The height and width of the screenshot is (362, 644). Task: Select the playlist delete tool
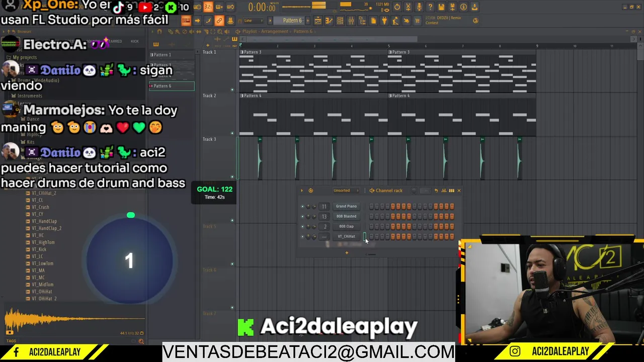tap(185, 32)
